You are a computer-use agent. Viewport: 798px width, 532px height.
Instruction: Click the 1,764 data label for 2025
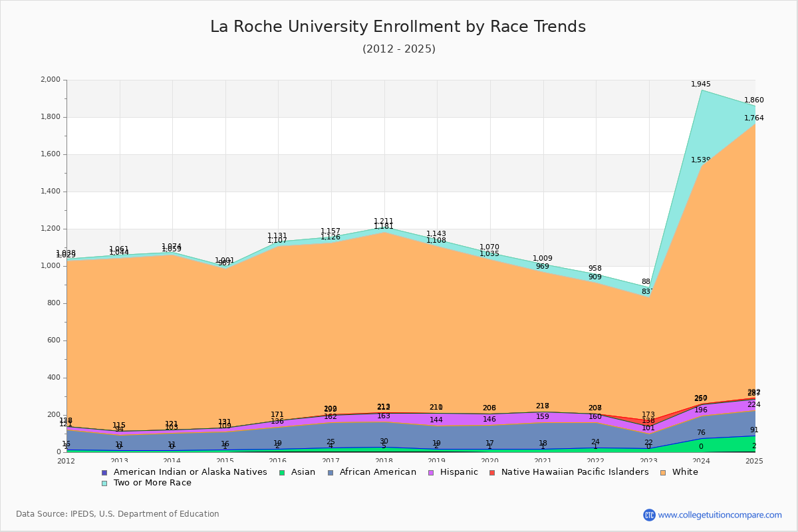(754, 118)
